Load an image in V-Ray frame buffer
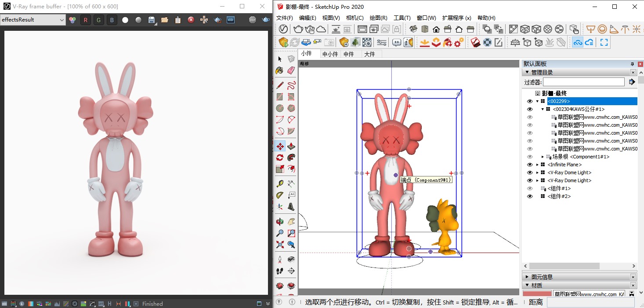 (x=165, y=20)
